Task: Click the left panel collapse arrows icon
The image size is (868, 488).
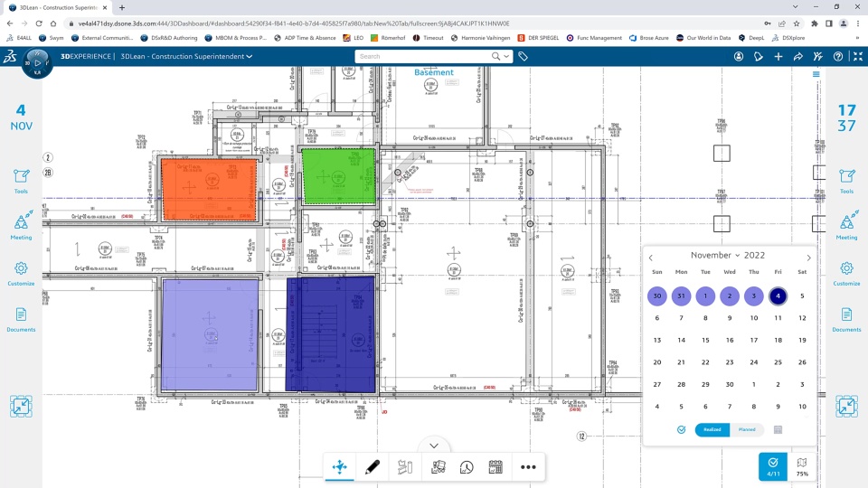Action: [x=21, y=406]
